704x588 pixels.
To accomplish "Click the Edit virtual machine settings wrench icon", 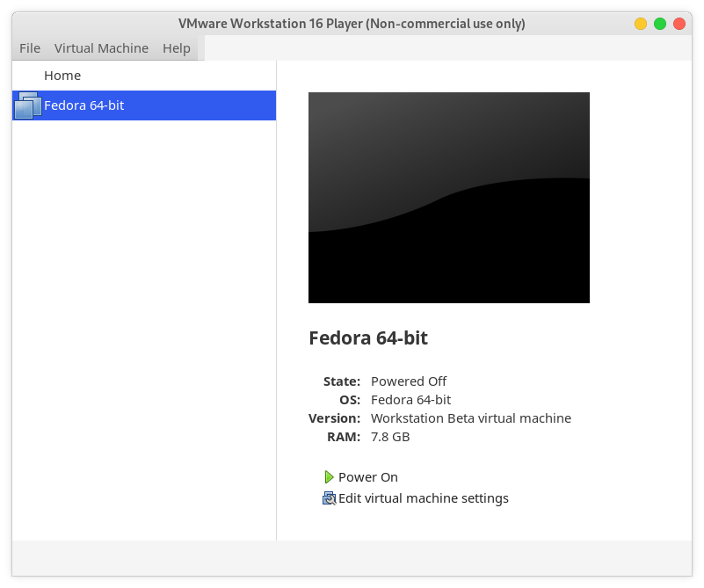I will [329, 498].
